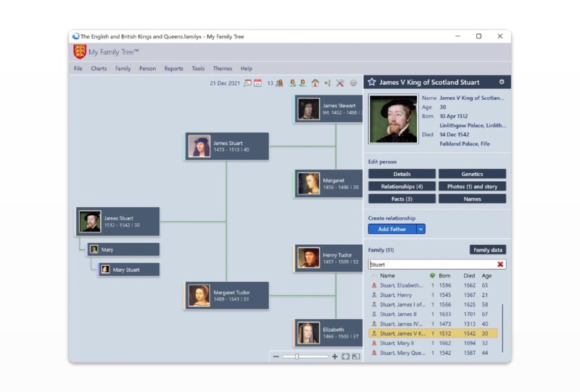Open panel settings gear in person header
Image resolution: width=580 pixels, height=392 pixels.
(502, 82)
